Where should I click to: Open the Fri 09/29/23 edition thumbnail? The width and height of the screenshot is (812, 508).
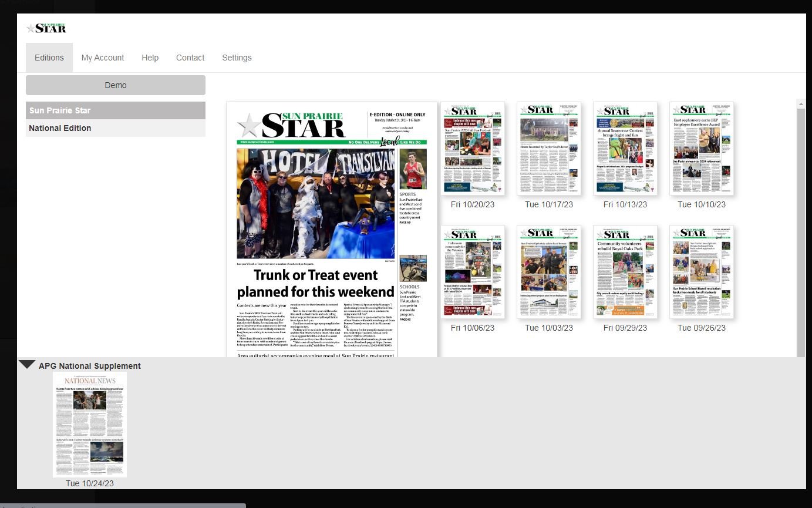pos(625,271)
